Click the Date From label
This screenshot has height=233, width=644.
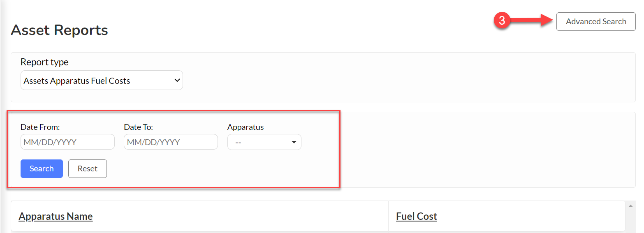point(40,127)
